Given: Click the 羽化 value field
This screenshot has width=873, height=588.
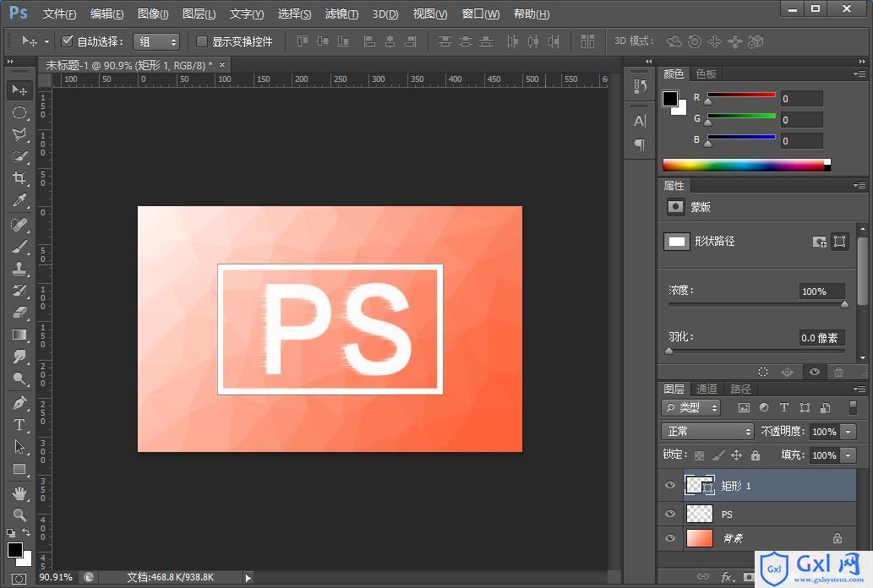Looking at the screenshot, I should point(821,337).
